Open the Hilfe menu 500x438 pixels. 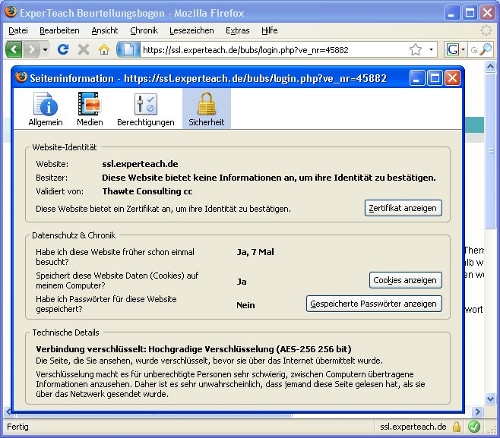(x=269, y=31)
